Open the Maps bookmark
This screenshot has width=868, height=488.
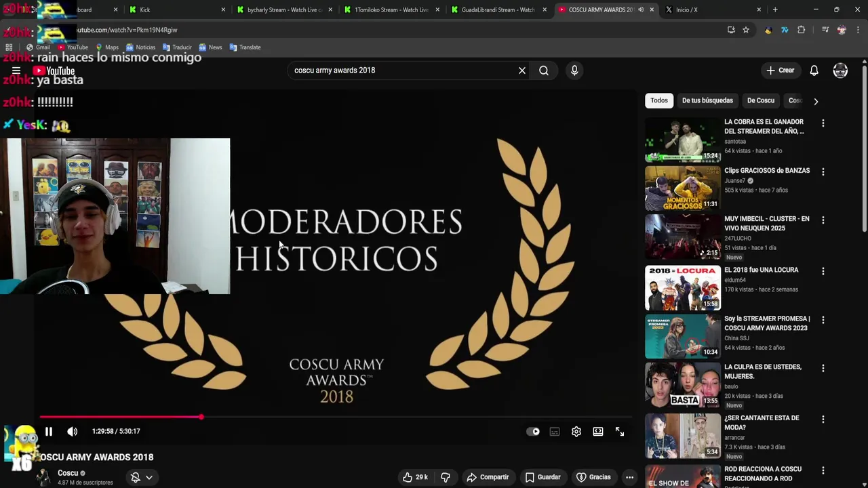click(x=107, y=47)
